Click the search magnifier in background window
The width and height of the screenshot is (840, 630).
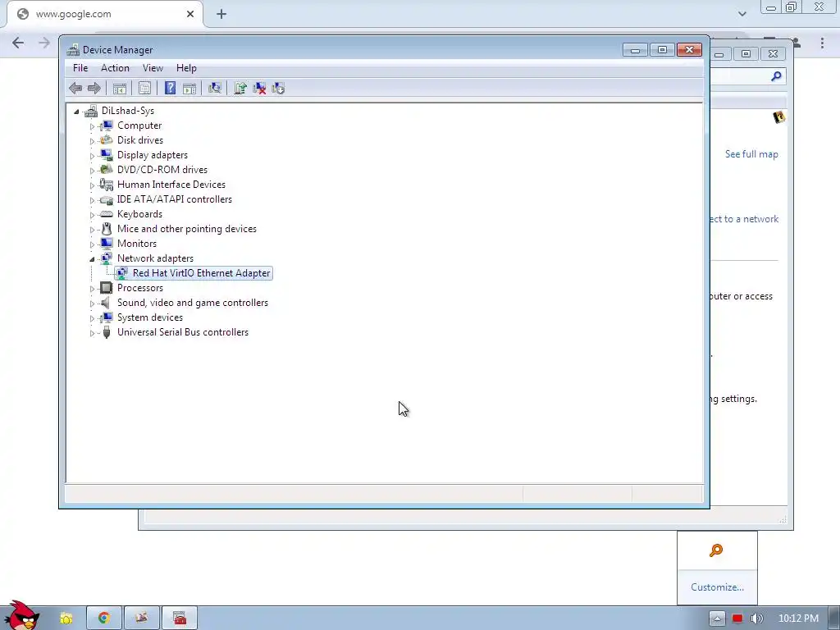776,76
